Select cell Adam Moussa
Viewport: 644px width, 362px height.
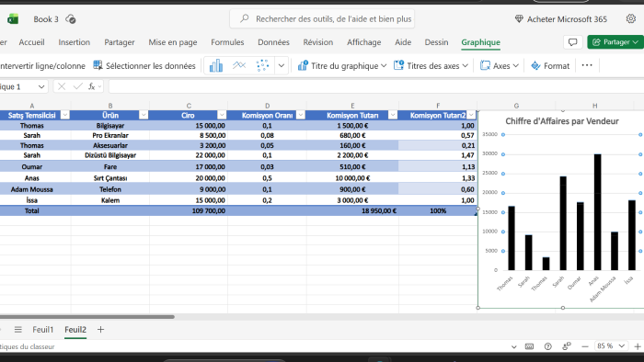(x=31, y=189)
